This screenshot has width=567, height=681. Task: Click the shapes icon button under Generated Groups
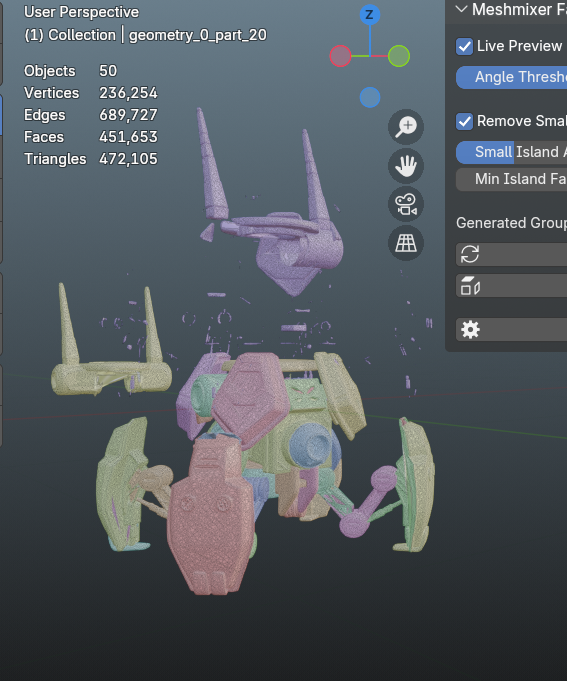point(511,286)
